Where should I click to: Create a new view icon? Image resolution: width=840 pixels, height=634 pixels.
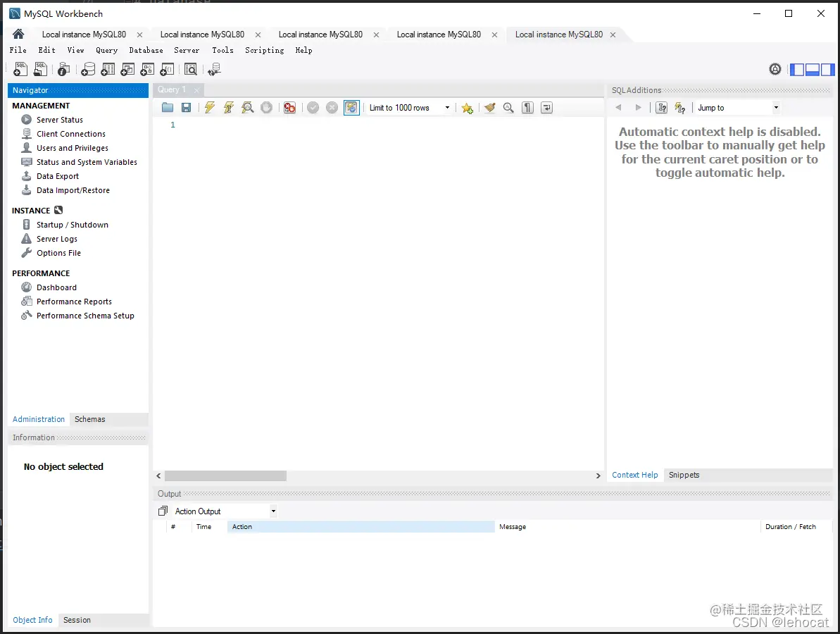127,69
